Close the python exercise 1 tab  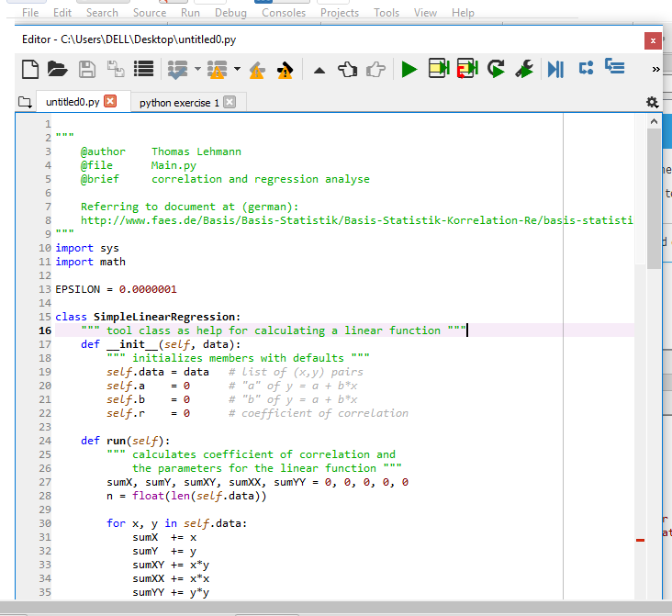tap(230, 102)
